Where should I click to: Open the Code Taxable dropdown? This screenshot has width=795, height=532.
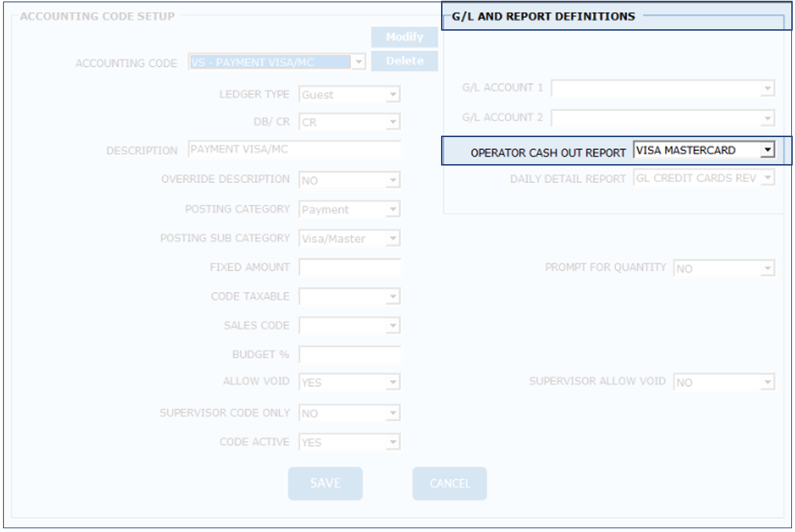click(393, 297)
